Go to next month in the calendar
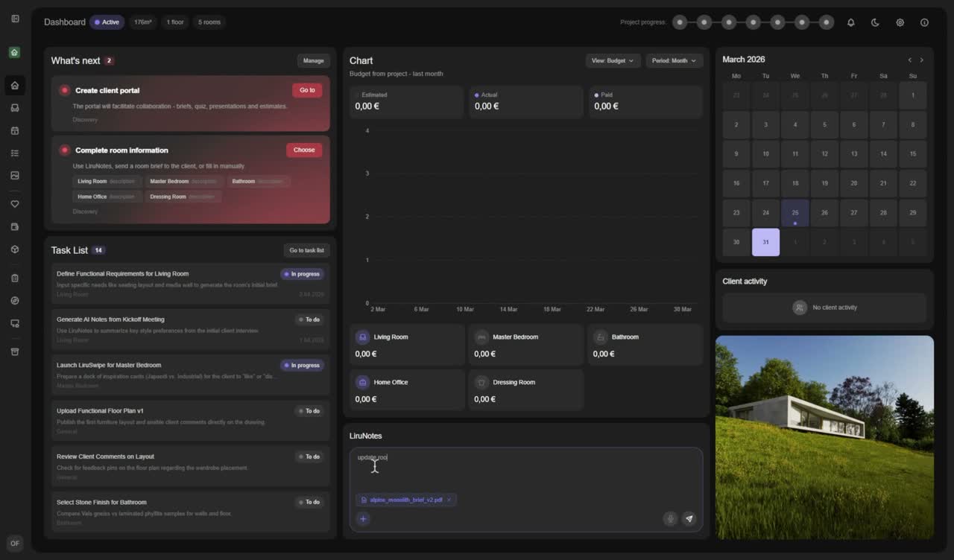This screenshot has height=560, width=954. click(x=921, y=60)
